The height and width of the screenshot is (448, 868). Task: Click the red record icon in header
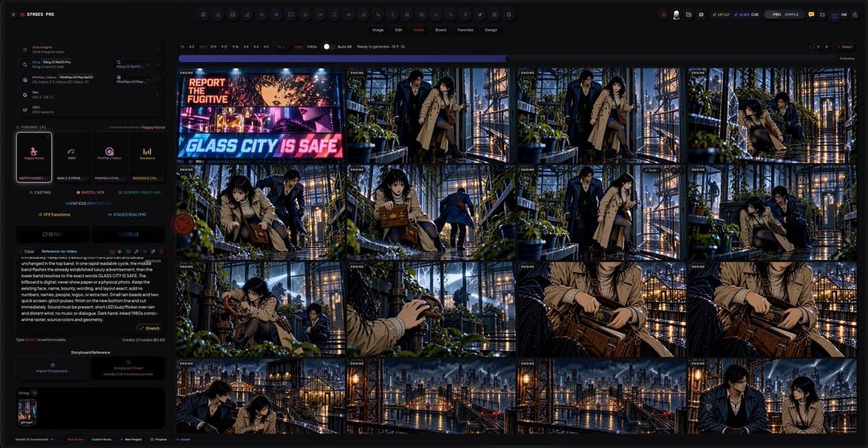tap(663, 14)
